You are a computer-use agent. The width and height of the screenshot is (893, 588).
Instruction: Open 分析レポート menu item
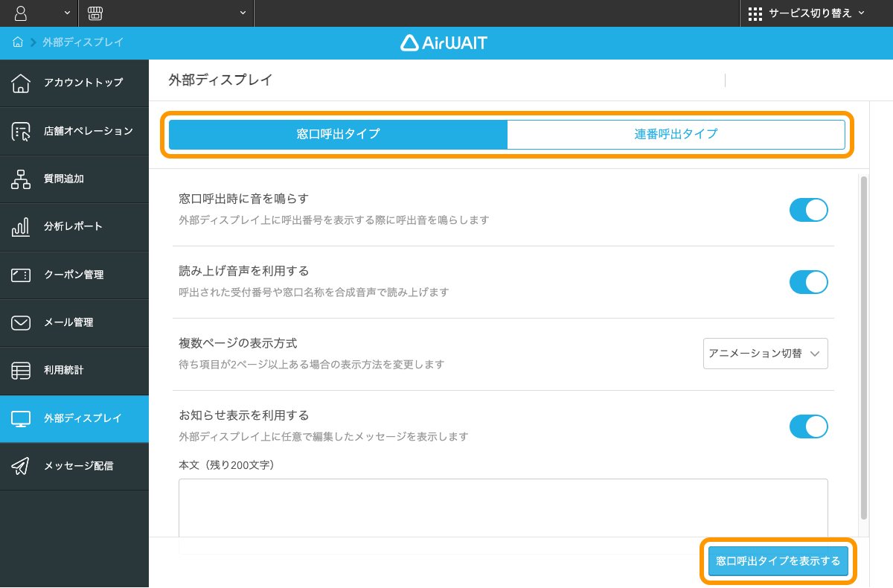(x=74, y=227)
